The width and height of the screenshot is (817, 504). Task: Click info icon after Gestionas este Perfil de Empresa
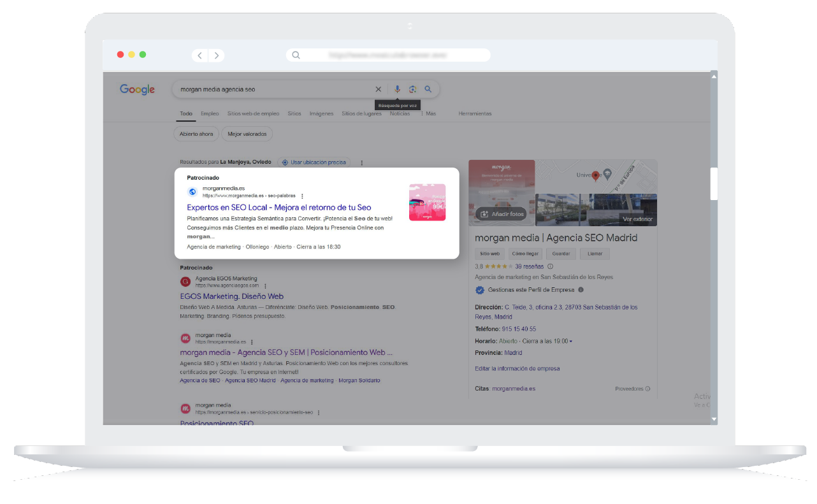581,290
